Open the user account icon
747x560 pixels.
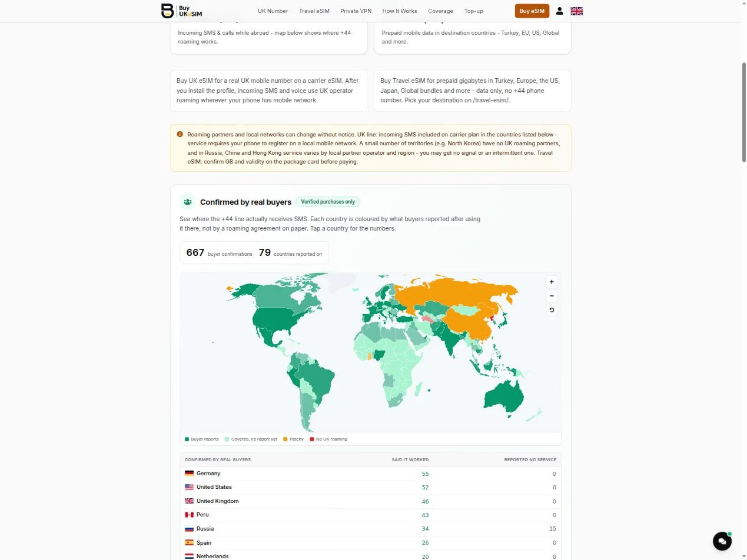[560, 11]
